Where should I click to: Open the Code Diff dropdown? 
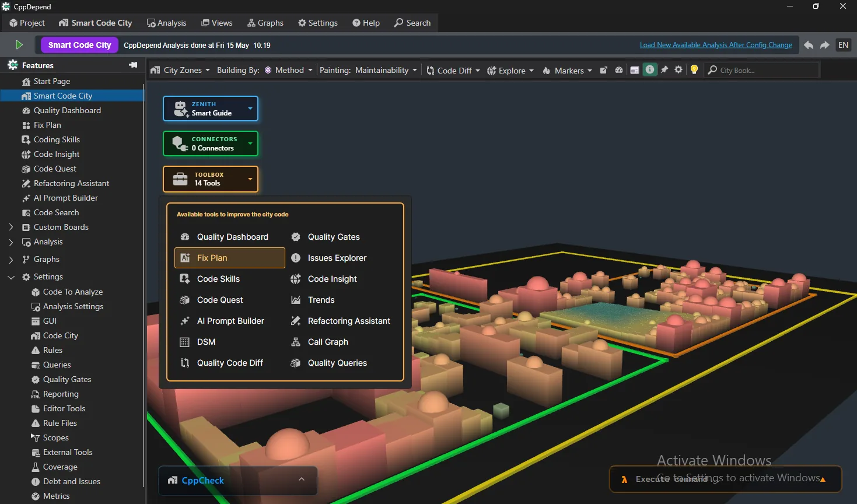tap(453, 70)
